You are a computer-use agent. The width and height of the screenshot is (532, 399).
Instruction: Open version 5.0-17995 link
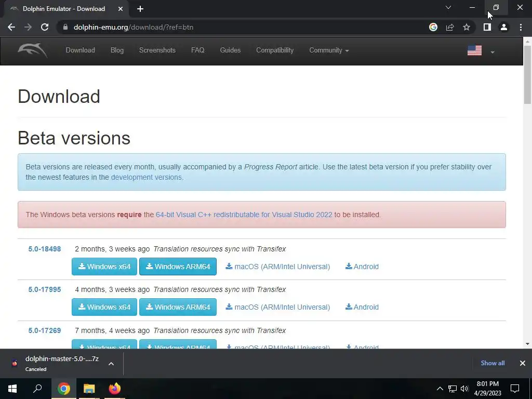45,290
